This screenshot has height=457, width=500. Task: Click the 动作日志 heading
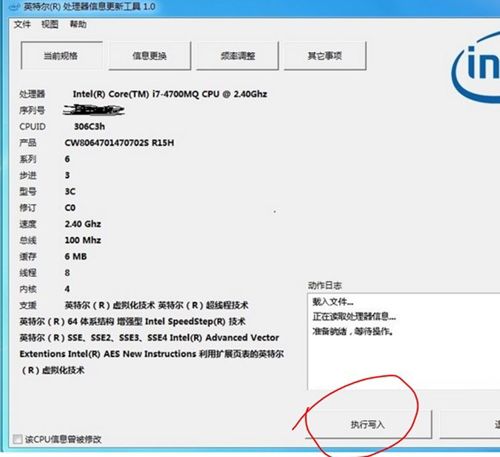point(325,285)
